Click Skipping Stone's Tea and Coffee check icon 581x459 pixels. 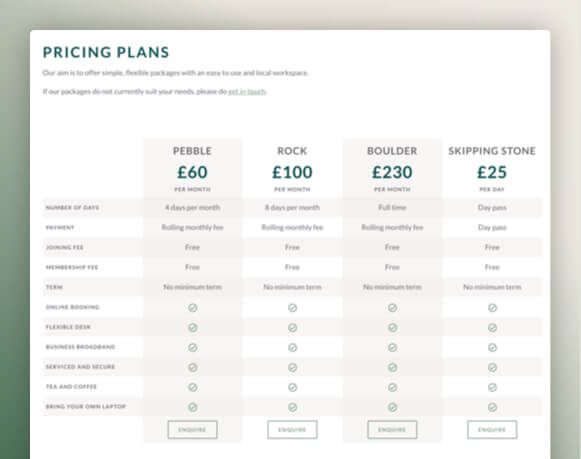492,388
